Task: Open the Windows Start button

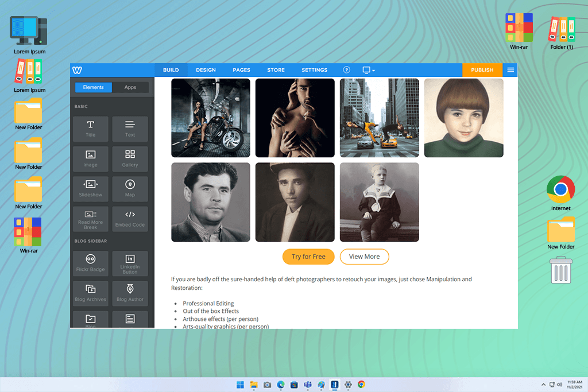Action: (241, 385)
